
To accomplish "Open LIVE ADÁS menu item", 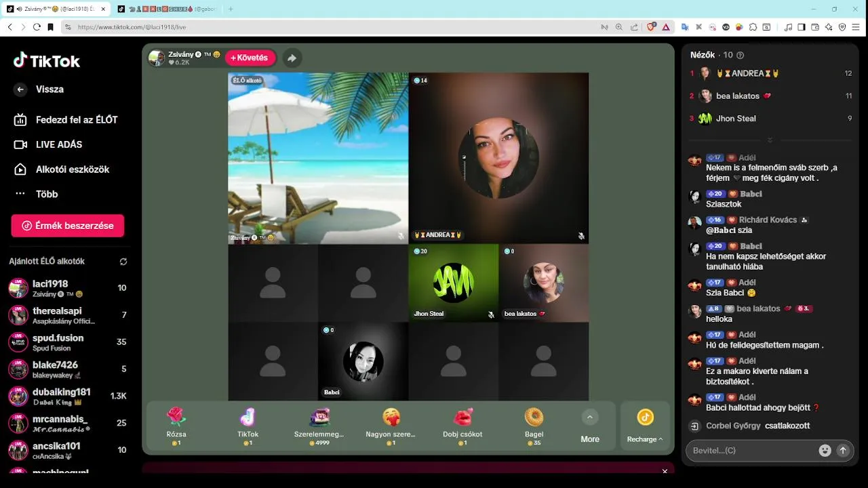I will pyautogui.click(x=47, y=144).
